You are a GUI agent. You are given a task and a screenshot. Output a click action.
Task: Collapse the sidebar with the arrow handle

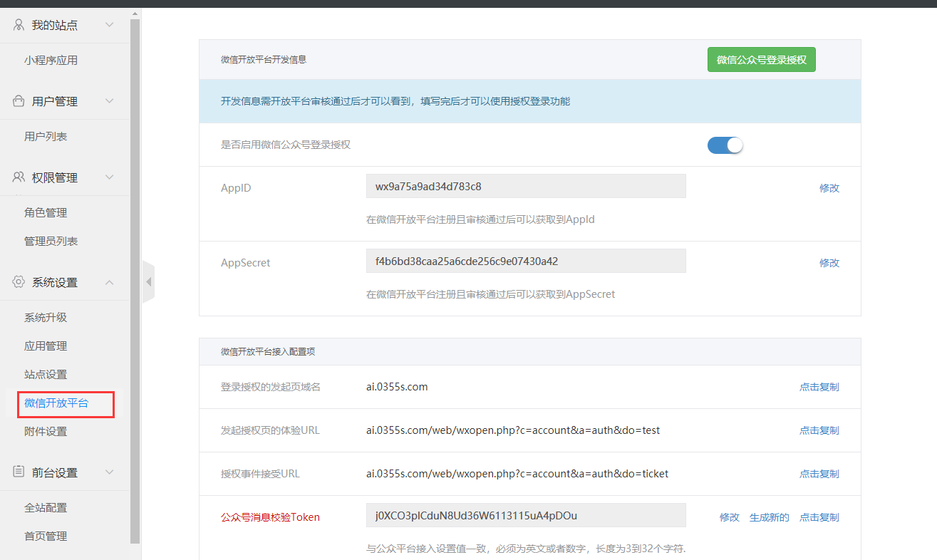(x=148, y=282)
